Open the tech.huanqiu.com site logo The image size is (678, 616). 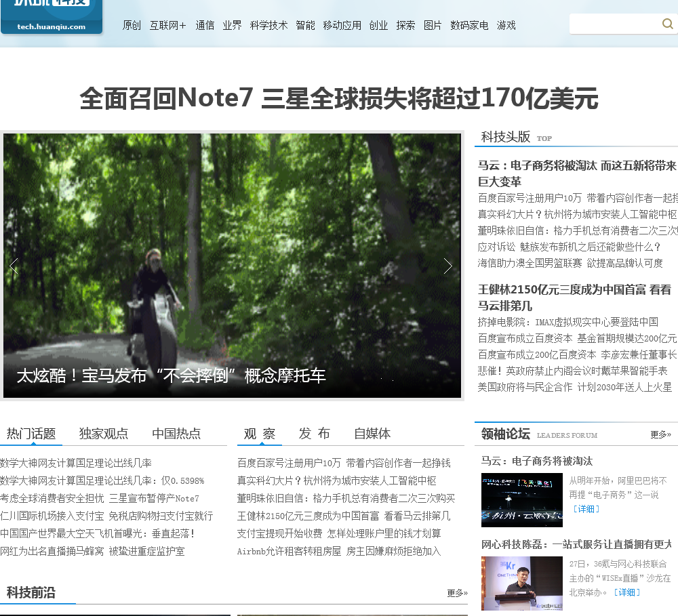pos(52,16)
